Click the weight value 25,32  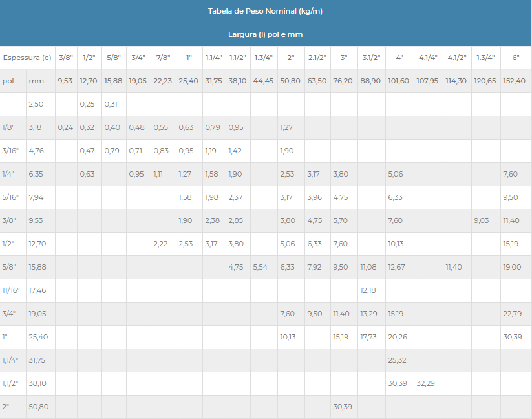(x=397, y=360)
